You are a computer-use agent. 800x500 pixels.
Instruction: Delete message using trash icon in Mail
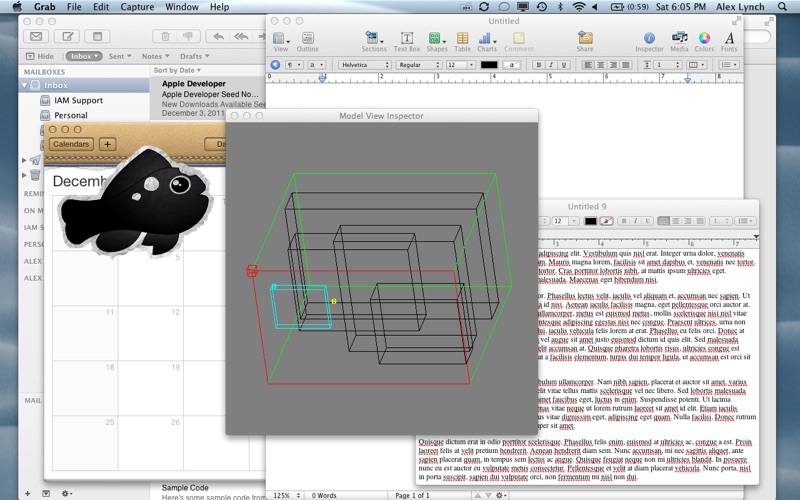pos(165,36)
